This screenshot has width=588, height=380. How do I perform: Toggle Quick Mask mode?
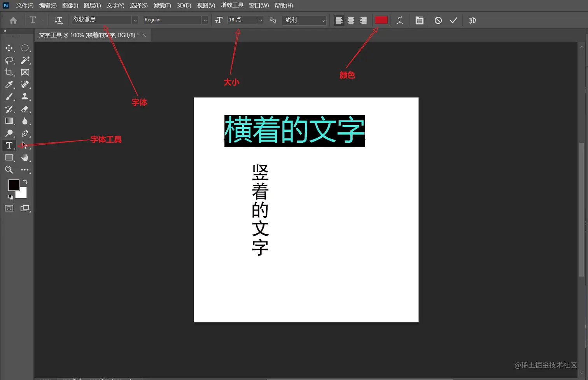tap(9, 208)
